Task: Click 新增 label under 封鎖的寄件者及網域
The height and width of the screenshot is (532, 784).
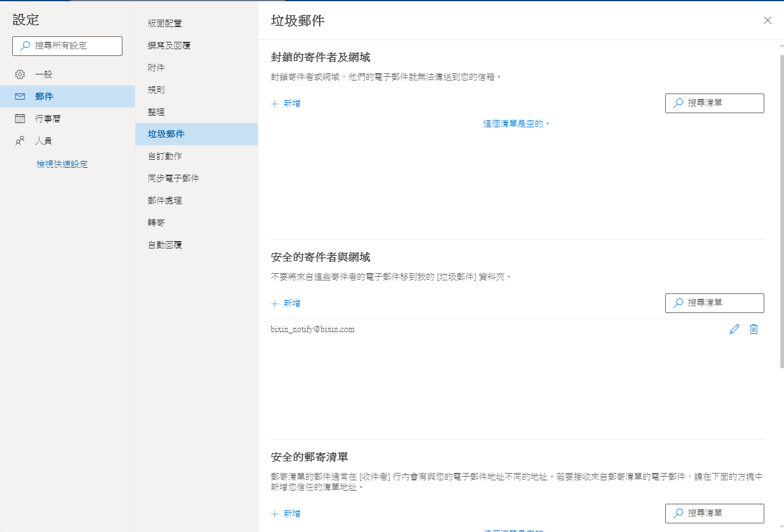Action: point(292,104)
